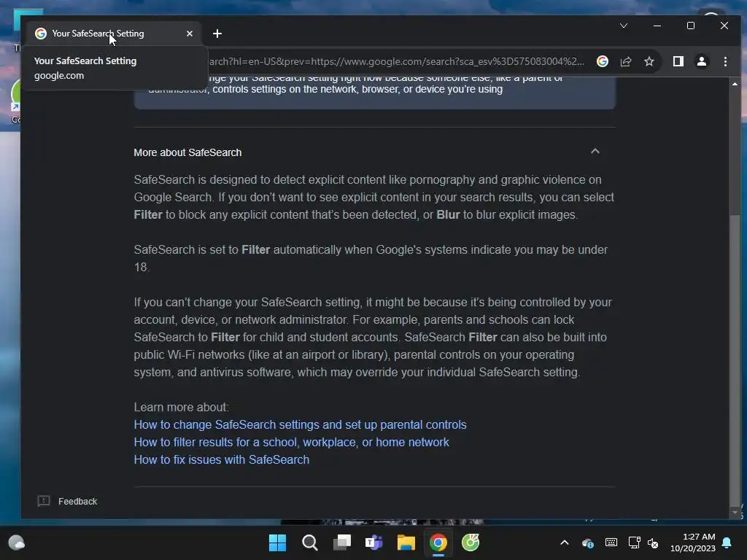Image resolution: width=747 pixels, height=560 pixels.
Task: Open How to filter results for school link
Action: [291, 443]
